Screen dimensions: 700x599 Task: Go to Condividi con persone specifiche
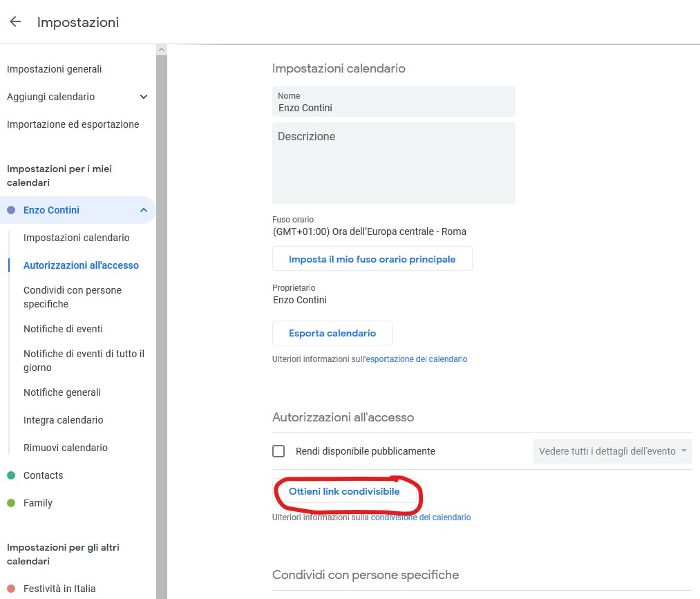(73, 297)
